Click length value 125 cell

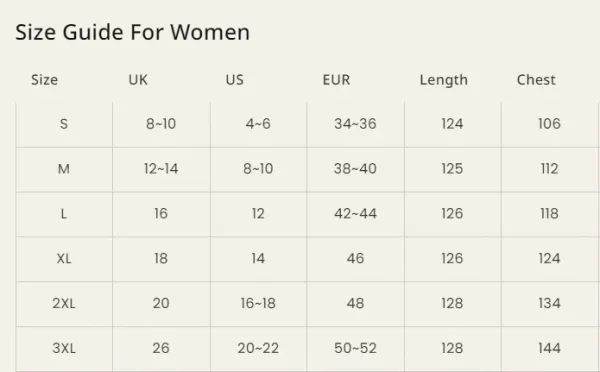point(452,169)
